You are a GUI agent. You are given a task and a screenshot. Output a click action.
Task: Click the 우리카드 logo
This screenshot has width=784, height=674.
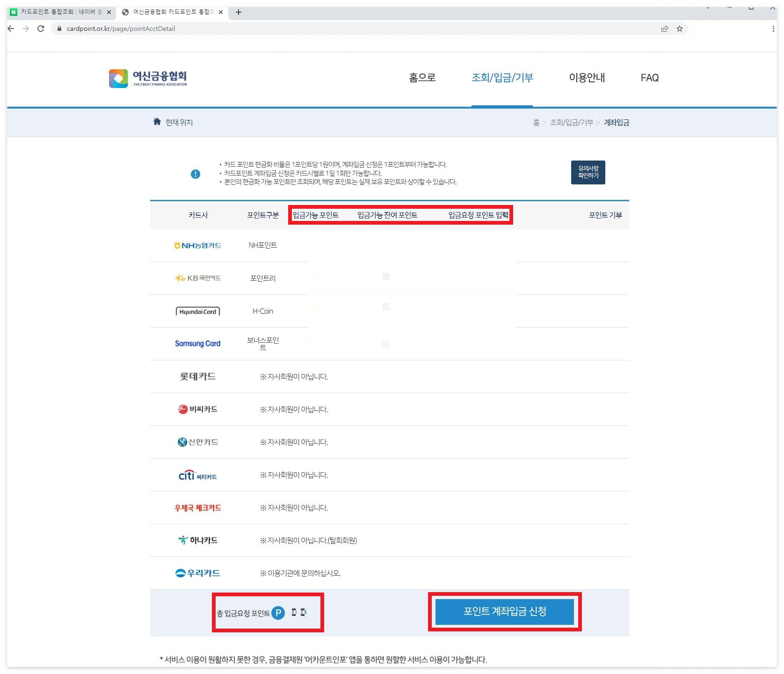click(x=197, y=573)
